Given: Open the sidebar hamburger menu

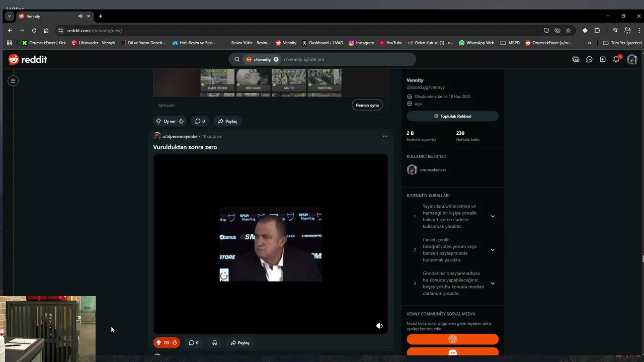Looking at the screenshot, I should coord(13,80).
